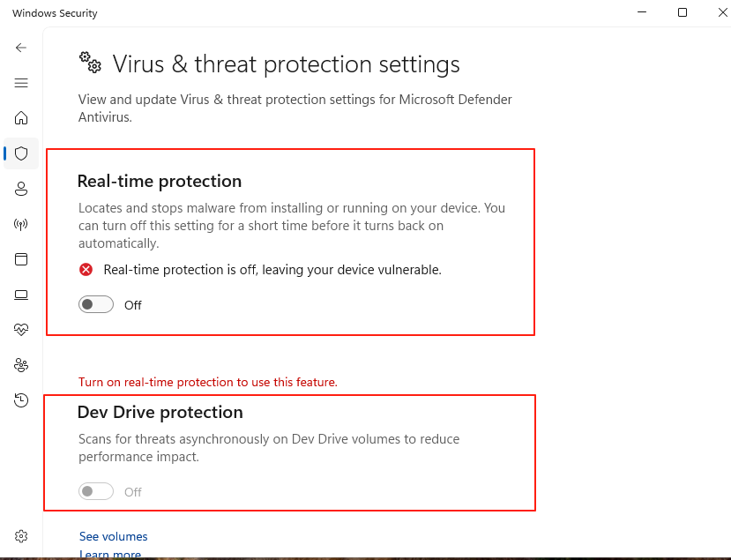The width and height of the screenshot is (731, 560).
Task: Maximize the Windows Security window
Action: (682, 12)
